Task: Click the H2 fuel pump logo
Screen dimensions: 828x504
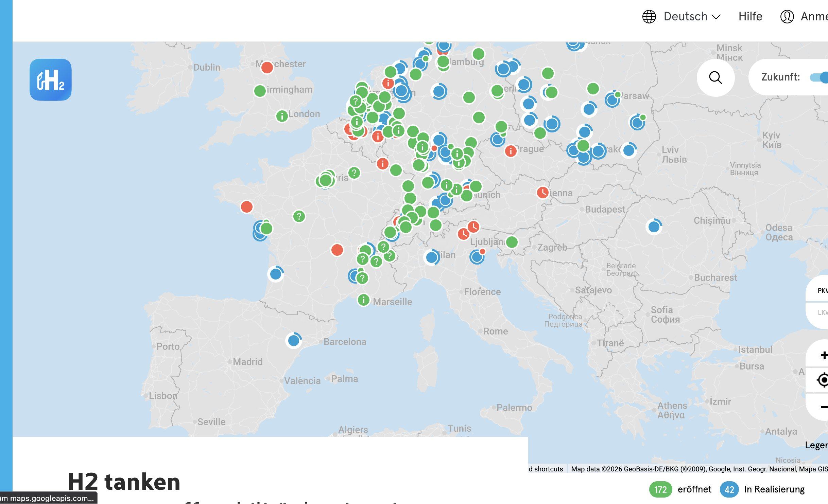Action: tap(51, 80)
